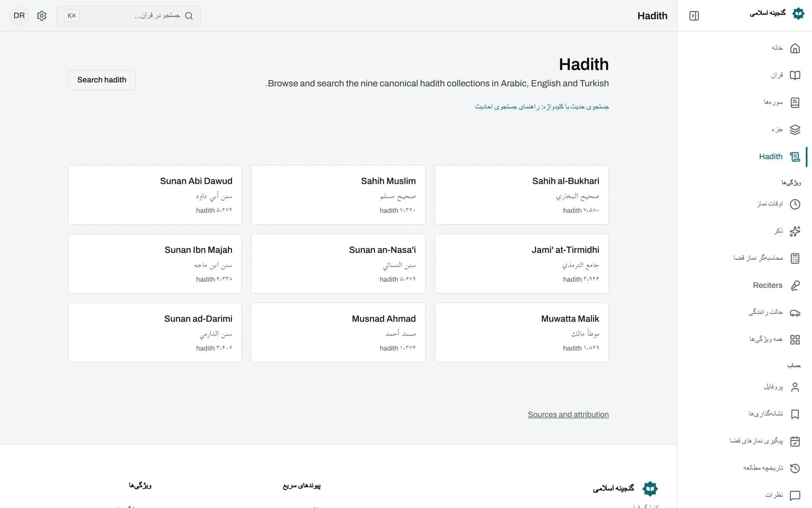Open the hadith keyword search guide link
Viewport: 812px width, 508px height.
pyautogui.click(x=542, y=107)
